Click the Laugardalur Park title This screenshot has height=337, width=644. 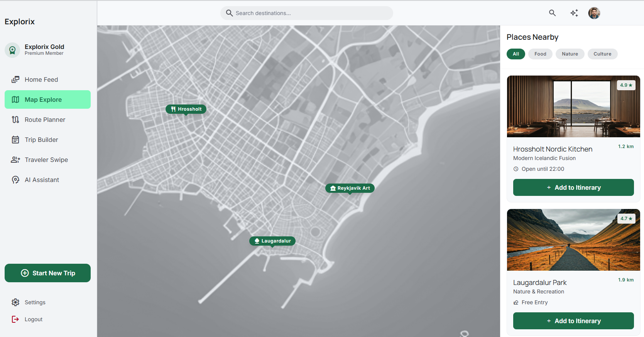click(540, 283)
